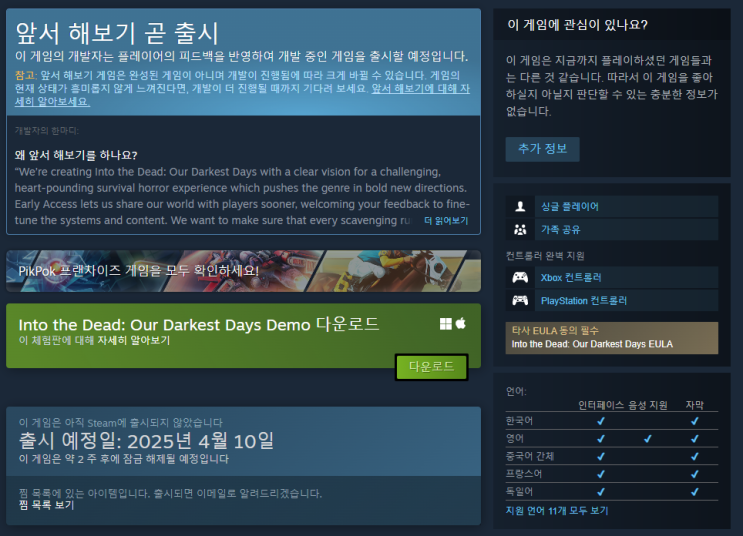
Task: Click the PlayStation controller gamepad icon
Action: tap(520, 300)
